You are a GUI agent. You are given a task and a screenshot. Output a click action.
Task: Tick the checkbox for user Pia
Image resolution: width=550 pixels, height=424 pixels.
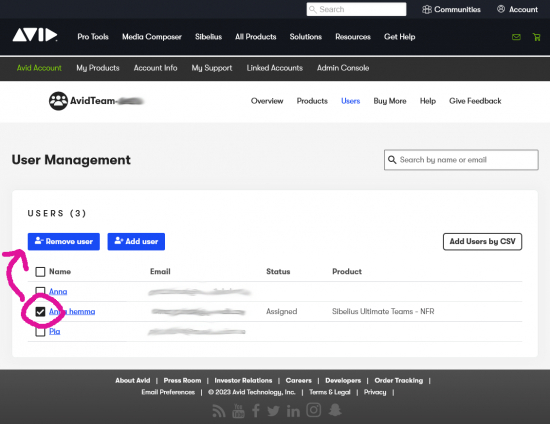point(40,331)
